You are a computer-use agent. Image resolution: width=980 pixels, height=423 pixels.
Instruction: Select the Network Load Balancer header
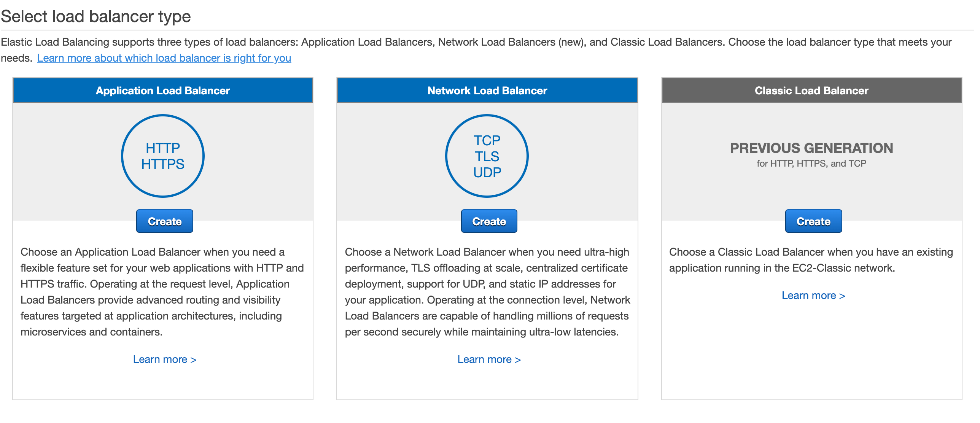(x=487, y=91)
